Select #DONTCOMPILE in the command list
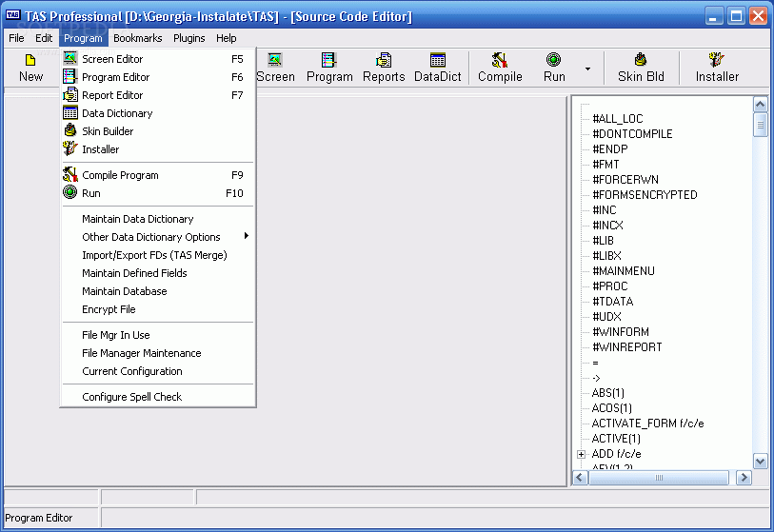774x532 pixels. tap(632, 134)
